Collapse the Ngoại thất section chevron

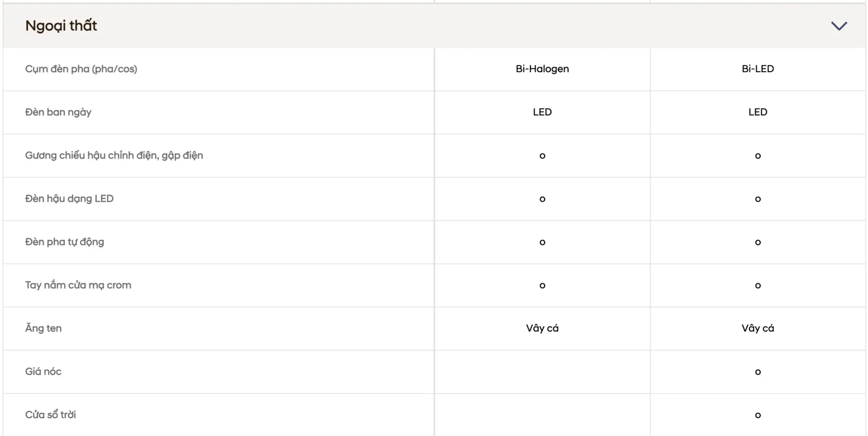pos(839,26)
